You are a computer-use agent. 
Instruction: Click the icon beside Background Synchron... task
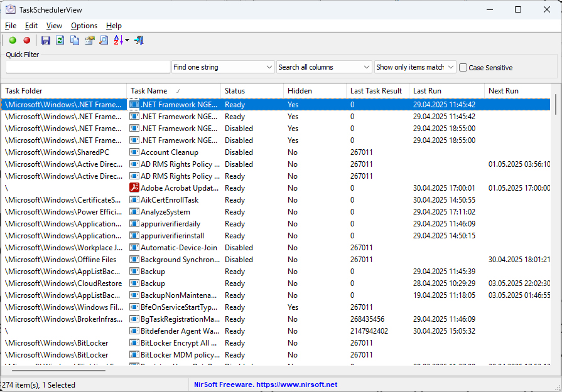[134, 260]
